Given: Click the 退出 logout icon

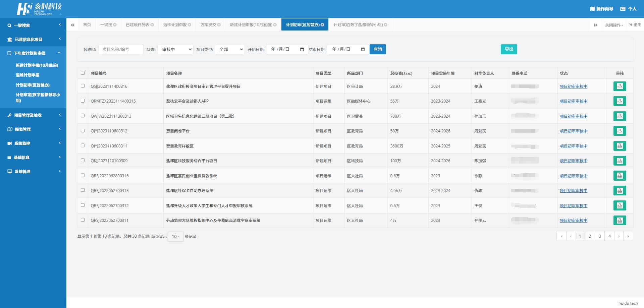Looking at the screenshot, I should coord(631,25).
